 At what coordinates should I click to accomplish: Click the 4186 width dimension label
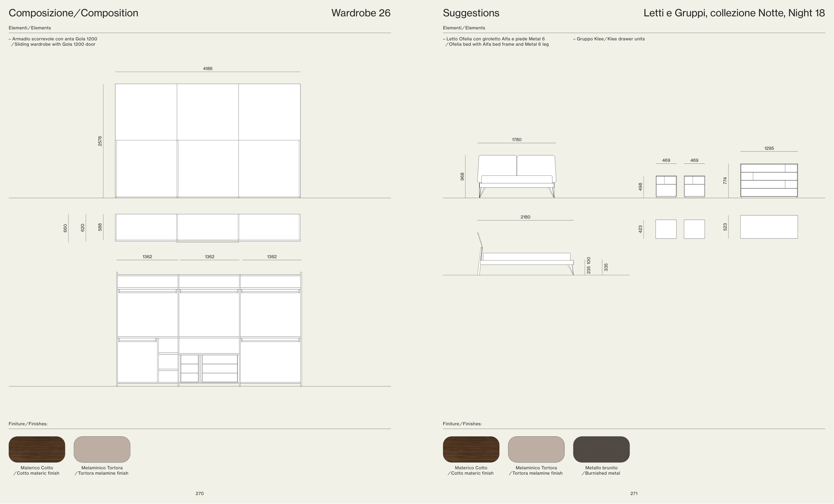(x=207, y=68)
